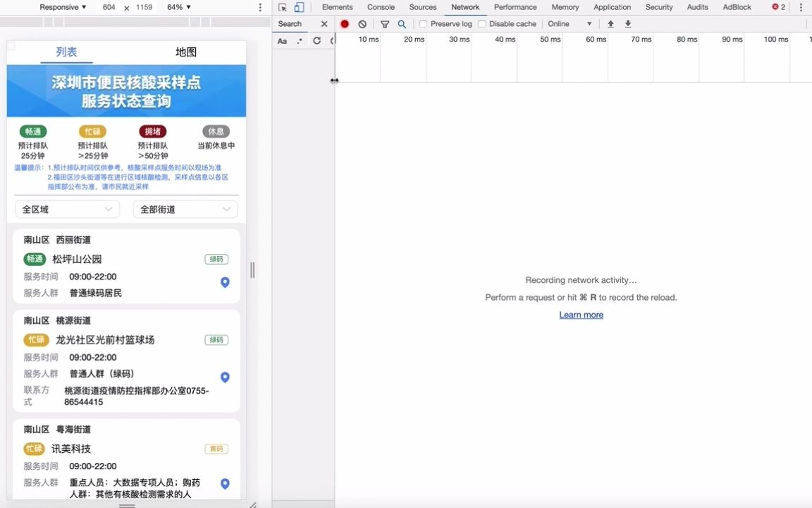The height and width of the screenshot is (508, 812).
Task: Expand the 全部街道 street selector
Action: tap(185, 209)
